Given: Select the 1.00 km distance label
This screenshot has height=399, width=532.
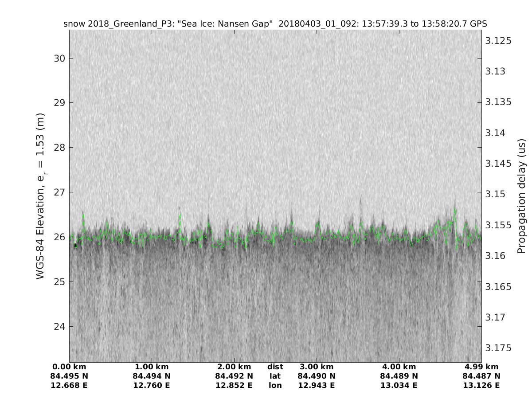Looking at the screenshot, I should [152, 367].
